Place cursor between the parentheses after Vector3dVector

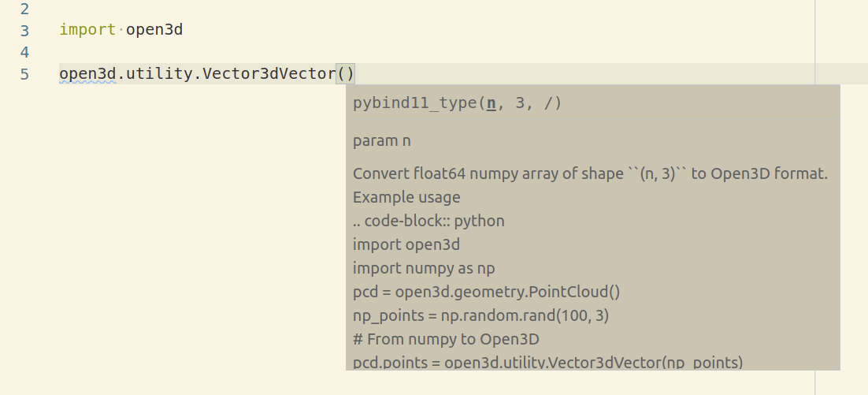click(346, 73)
